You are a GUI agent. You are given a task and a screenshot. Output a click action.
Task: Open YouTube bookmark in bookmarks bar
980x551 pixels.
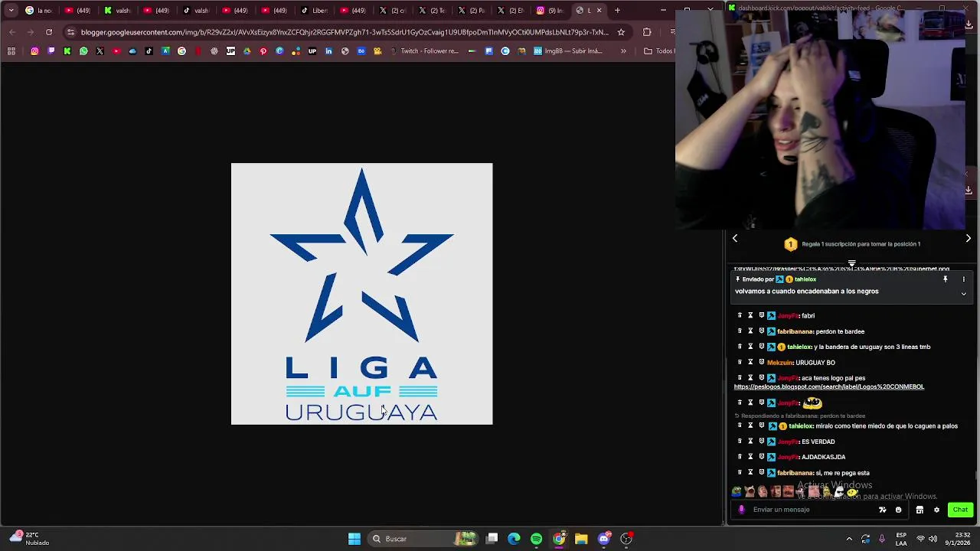[x=116, y=51]
